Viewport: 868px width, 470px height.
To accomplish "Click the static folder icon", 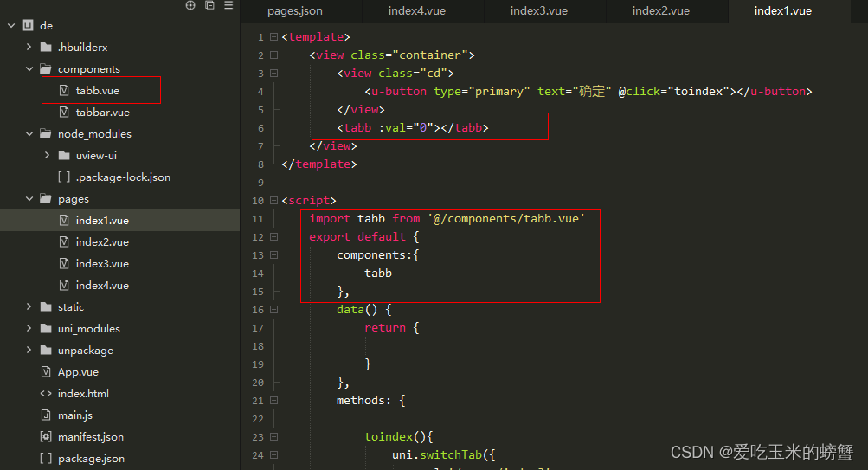I will (47, 306).
